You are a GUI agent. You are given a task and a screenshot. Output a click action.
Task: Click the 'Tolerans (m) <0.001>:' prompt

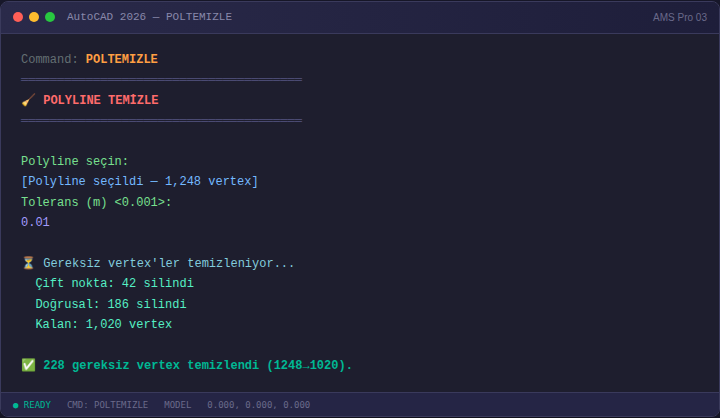pyautogui.click(x=96, y=202)
